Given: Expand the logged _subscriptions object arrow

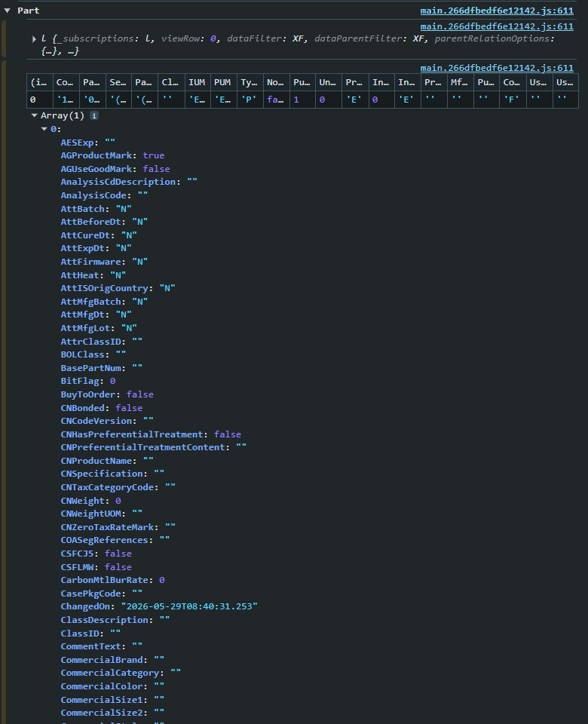Looking at the screenshot, I should click(34, 39).
